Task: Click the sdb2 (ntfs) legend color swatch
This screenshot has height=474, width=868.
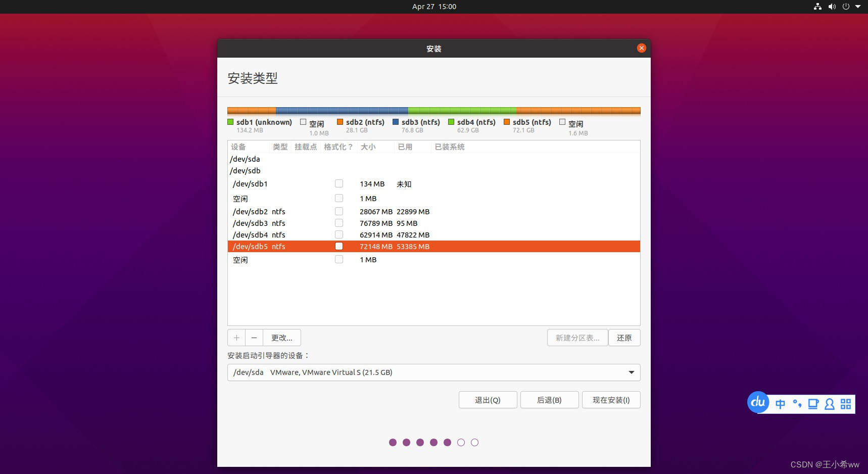Action: pyautogui.click(x=340, y=122)
